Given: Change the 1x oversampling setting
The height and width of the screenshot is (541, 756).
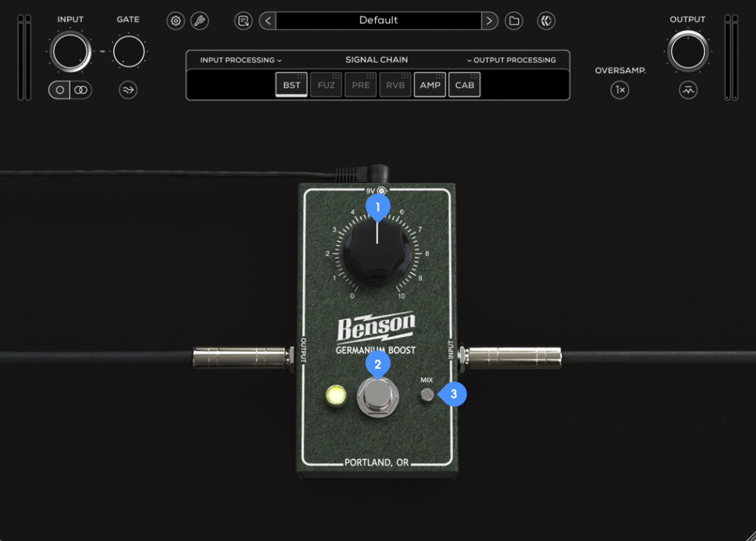Looking at the screenshot, I should click(x=620, y=90).
